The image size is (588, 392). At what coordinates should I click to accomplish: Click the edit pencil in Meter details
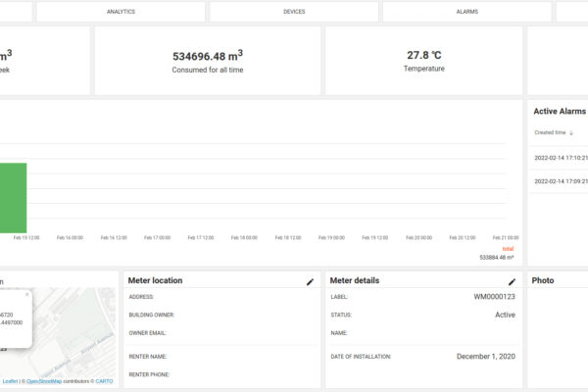pyautogui.click(x=512, y=281)
